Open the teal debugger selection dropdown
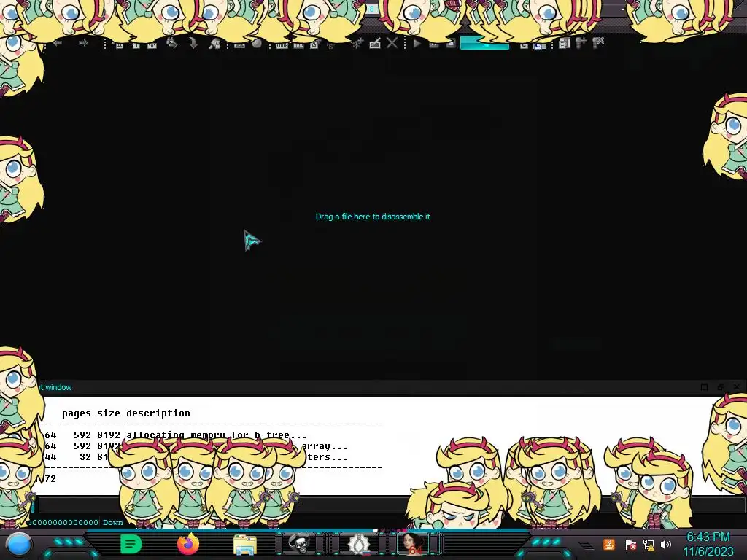The width and height of the screenshot is (747, 560). click(484, 44)
